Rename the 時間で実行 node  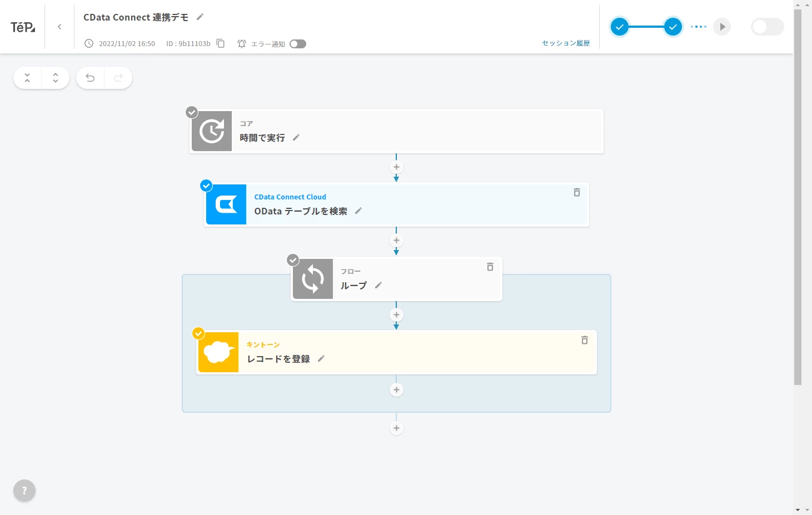point(296,137)
